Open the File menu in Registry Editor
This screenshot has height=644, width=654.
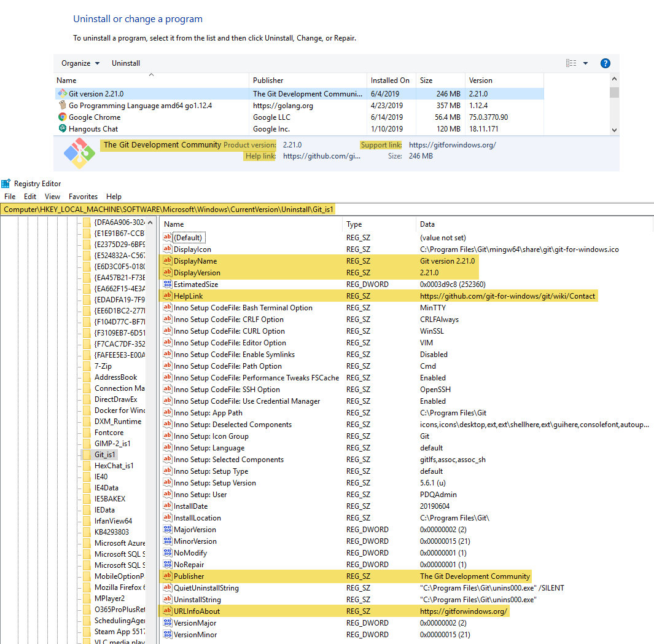click(x=10, y=197)
